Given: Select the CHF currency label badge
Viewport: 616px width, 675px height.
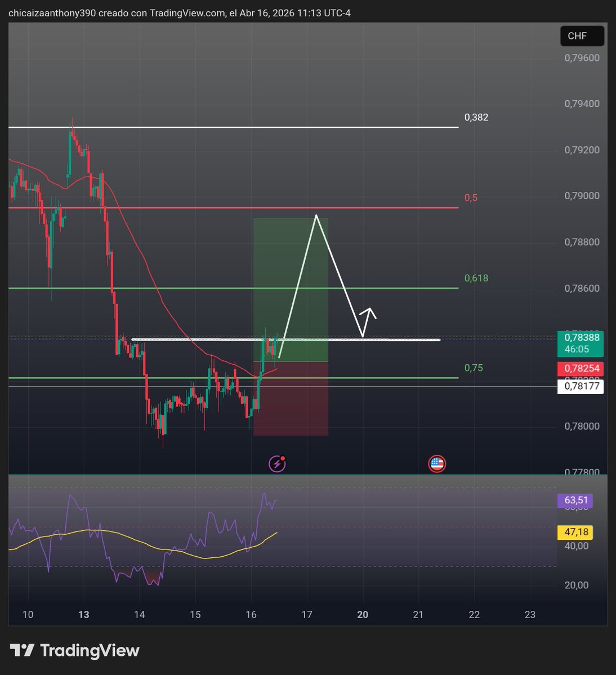Looking at the screenshot, I should click(582, 35).
